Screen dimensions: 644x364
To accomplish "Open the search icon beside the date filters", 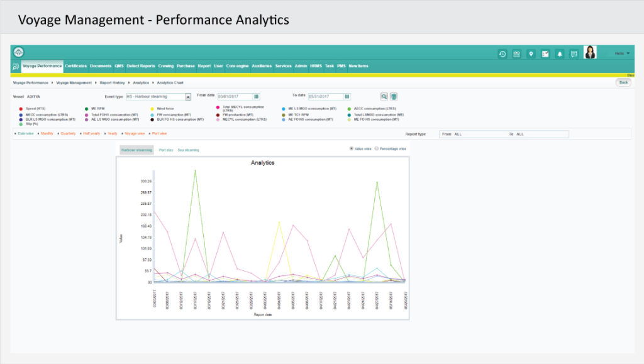I will 384,96.
